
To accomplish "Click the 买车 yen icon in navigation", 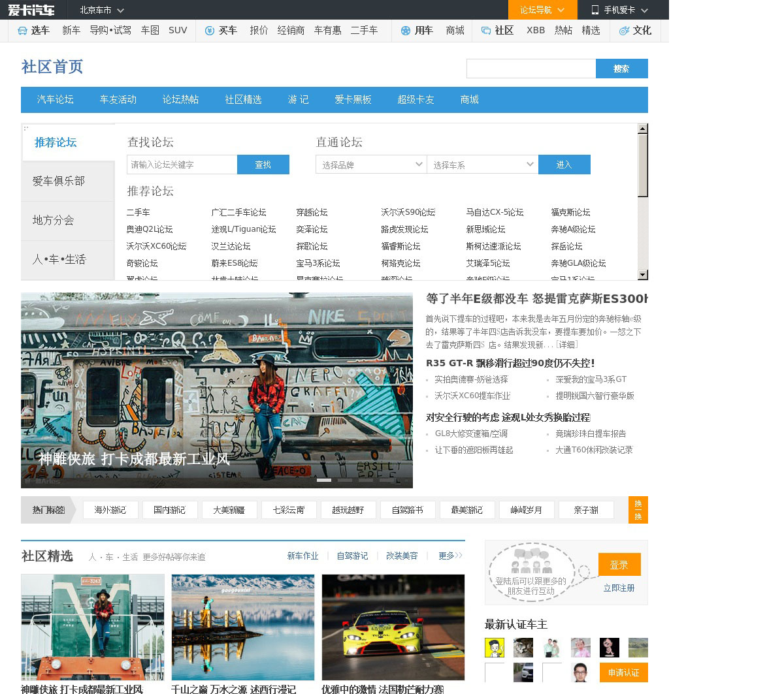I will 210,31.
